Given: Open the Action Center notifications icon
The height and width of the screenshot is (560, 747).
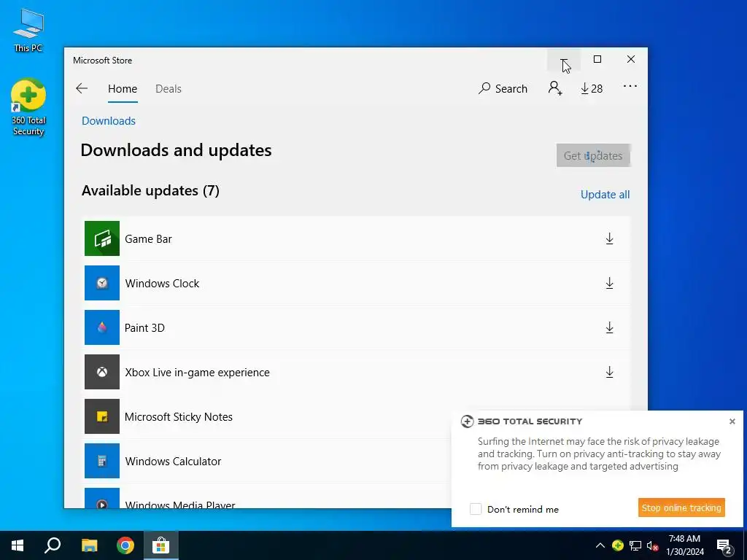Looking at the screenshot, I should coord(724,547).
